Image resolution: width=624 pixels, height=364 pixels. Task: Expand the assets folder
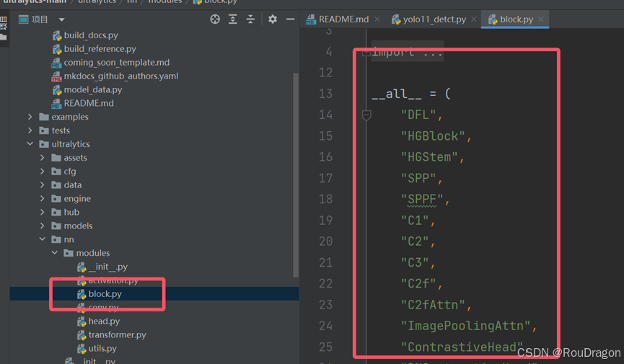click(x=42, y=158)
